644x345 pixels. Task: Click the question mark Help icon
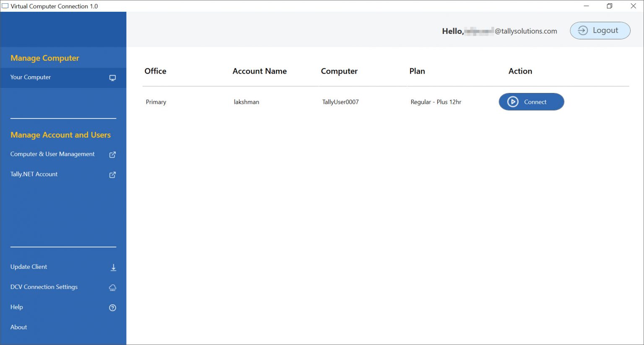(112, 307)
